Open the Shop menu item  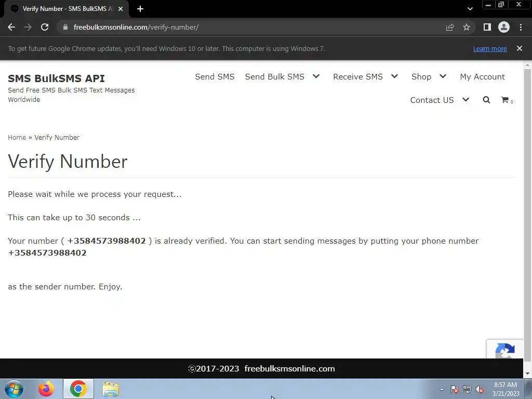point(421,77)
